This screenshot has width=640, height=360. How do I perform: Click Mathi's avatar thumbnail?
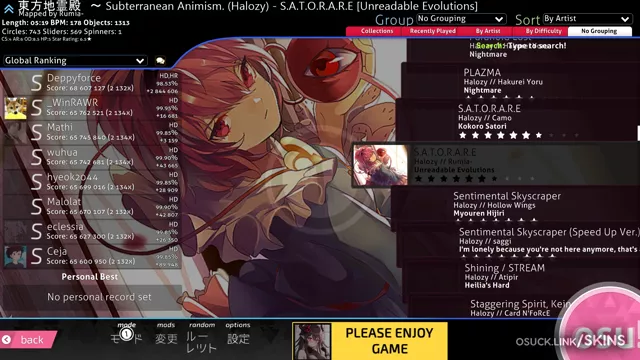16,133
